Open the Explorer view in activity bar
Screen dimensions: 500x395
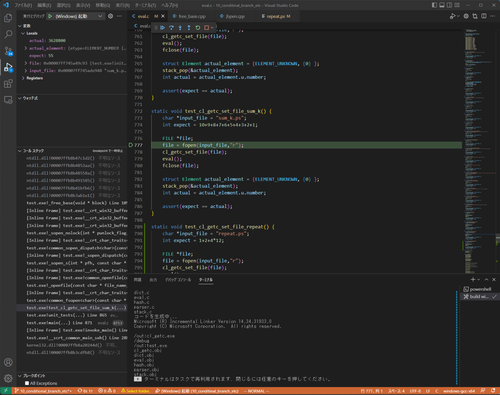[8, 18]
